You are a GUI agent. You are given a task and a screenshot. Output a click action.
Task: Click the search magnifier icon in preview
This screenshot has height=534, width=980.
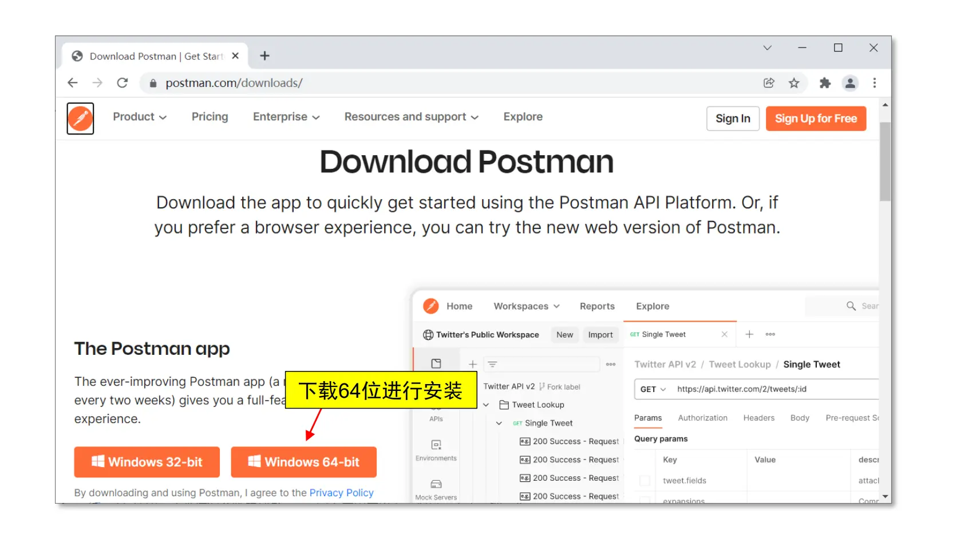851,306
